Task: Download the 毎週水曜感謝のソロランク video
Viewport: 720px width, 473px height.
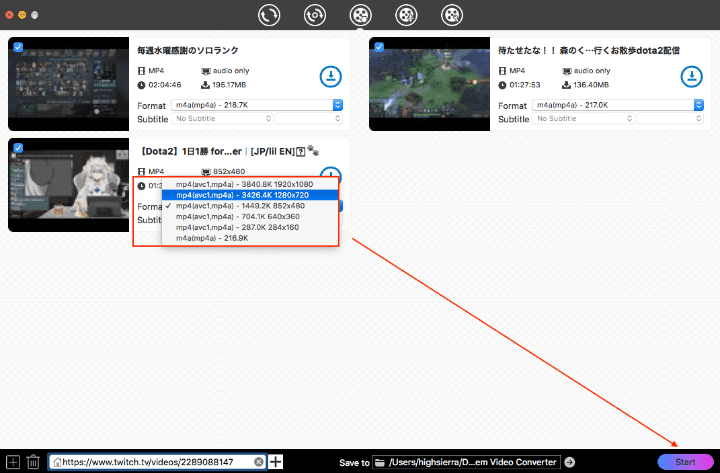Action: point(331,77)
